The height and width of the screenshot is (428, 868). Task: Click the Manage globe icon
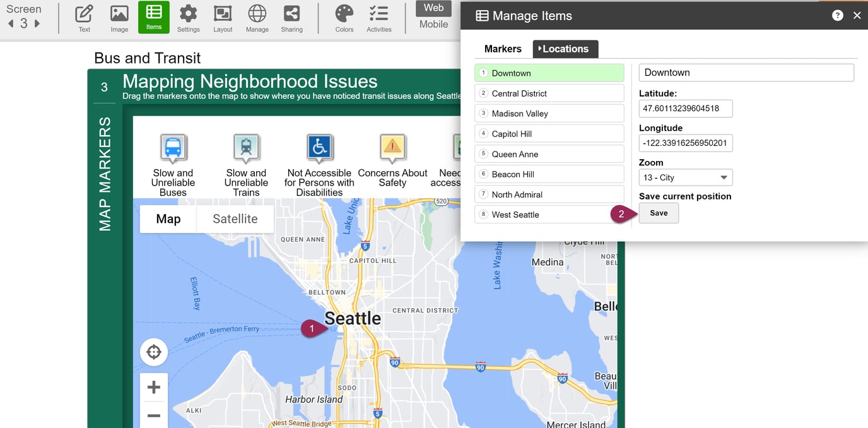pos(257,18)
